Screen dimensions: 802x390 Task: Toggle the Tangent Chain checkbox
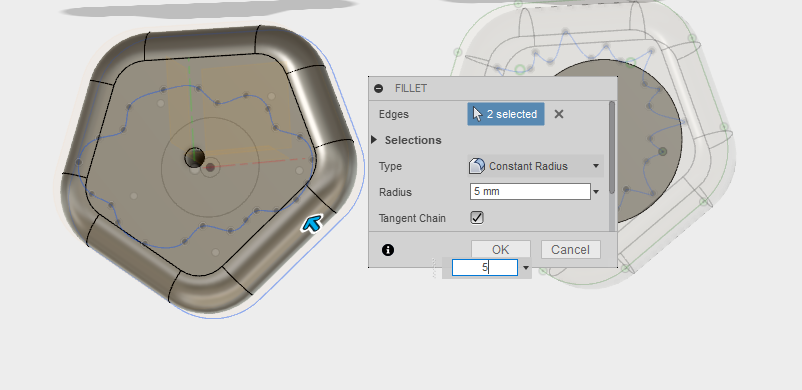477,218
